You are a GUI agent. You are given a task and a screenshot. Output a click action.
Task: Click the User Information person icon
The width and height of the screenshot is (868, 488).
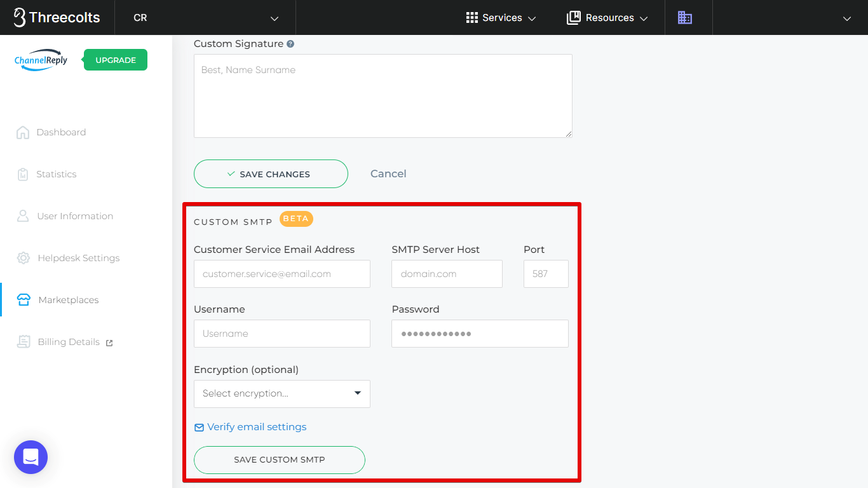click(x=23, y=216)
